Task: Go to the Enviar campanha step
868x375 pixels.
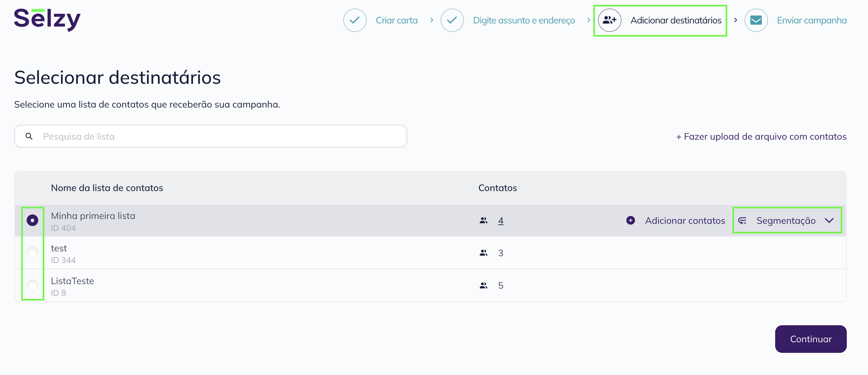Action: 812,20
